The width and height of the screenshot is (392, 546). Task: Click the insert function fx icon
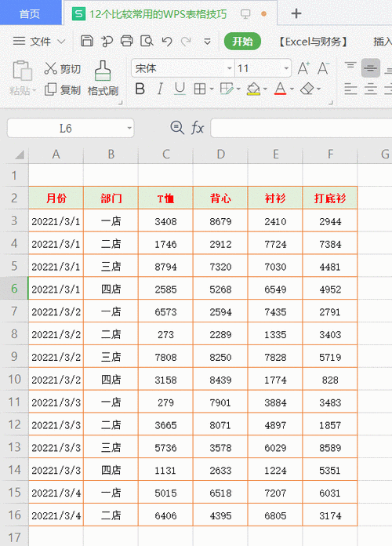coord(198,128)
